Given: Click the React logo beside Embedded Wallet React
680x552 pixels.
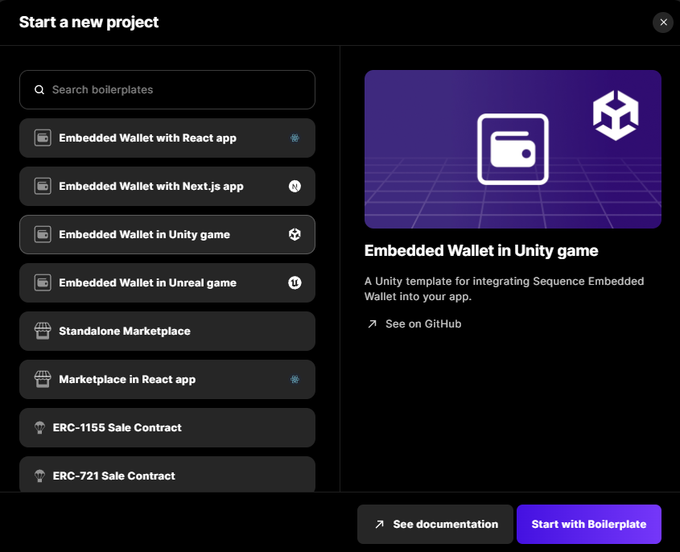Looking at the screenshot, I should (x=295, y=138).
